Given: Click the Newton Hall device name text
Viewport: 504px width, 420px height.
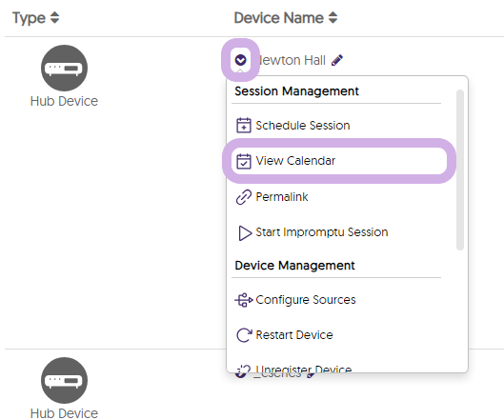Looking at the screenshot, I should coord(292,60).
